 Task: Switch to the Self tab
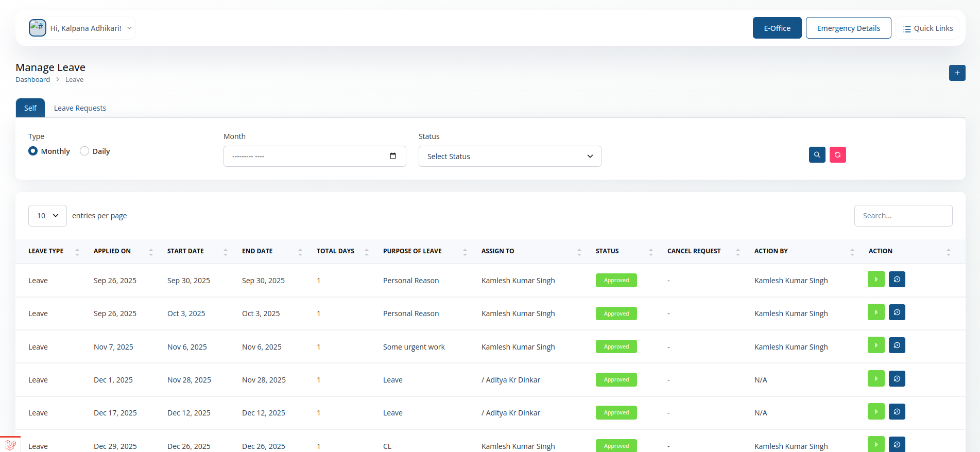pyautogui.click(x=30, y=108)
